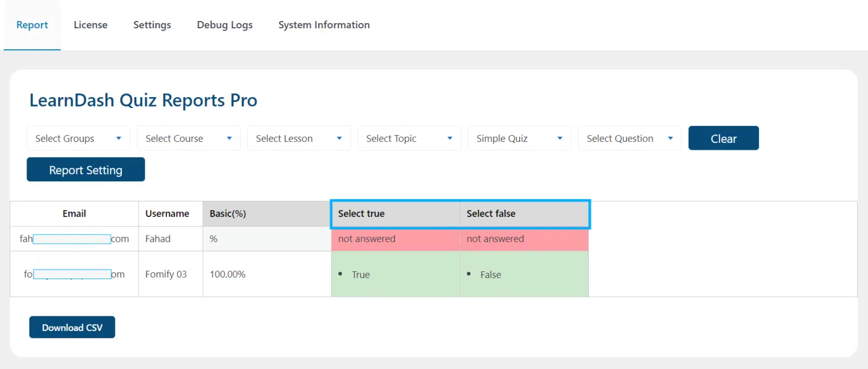This screenshot has width=868, height=369.
Task: Click the Email column header
Action: pyautogui.click(x=75, y=214)
